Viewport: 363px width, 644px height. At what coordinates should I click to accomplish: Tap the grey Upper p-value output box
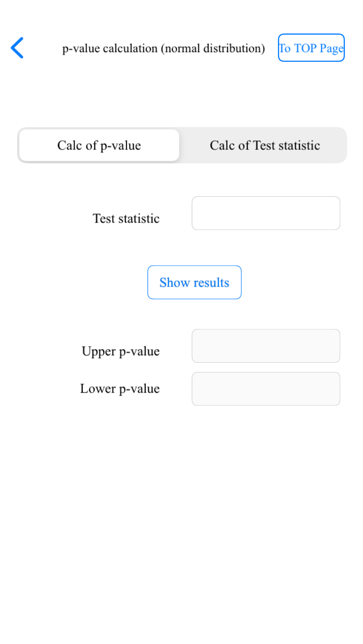266,346
